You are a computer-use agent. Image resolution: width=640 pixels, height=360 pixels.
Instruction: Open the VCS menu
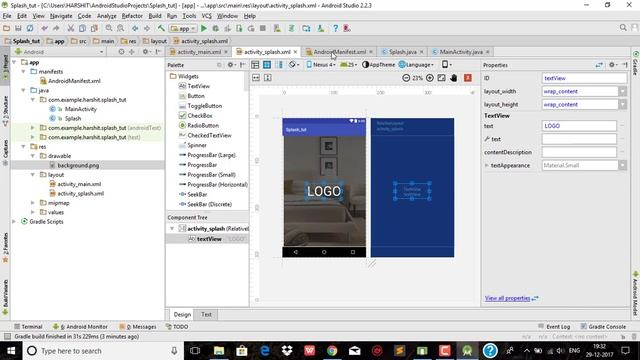coord(207,16)
